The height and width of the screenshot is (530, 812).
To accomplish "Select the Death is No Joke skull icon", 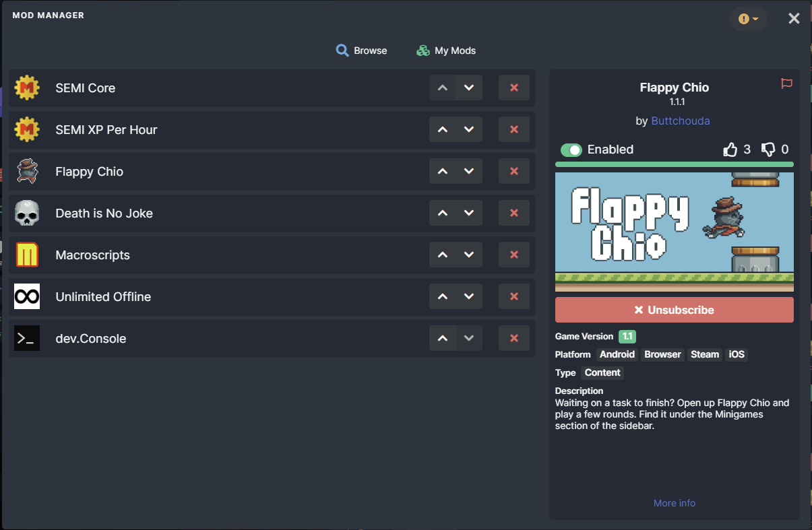I will click(27, 213).
